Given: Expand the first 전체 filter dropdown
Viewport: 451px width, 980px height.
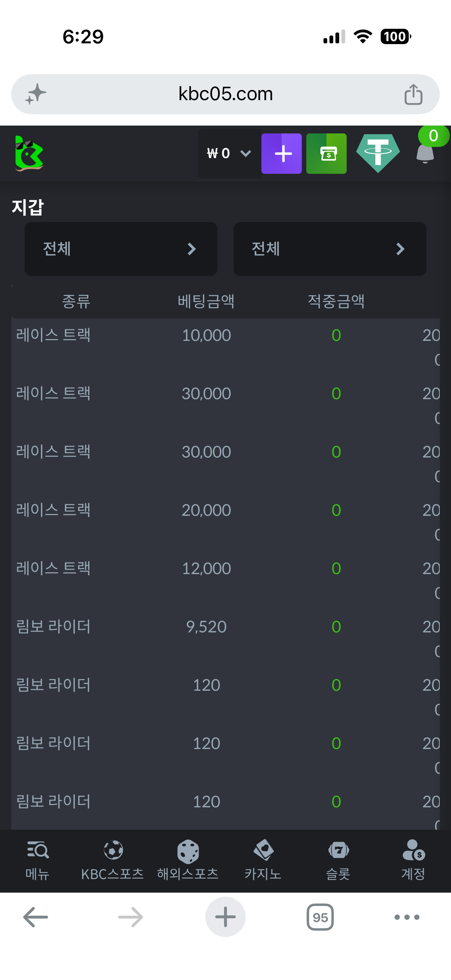Looking at the screenshot, I should pos(121,249).
